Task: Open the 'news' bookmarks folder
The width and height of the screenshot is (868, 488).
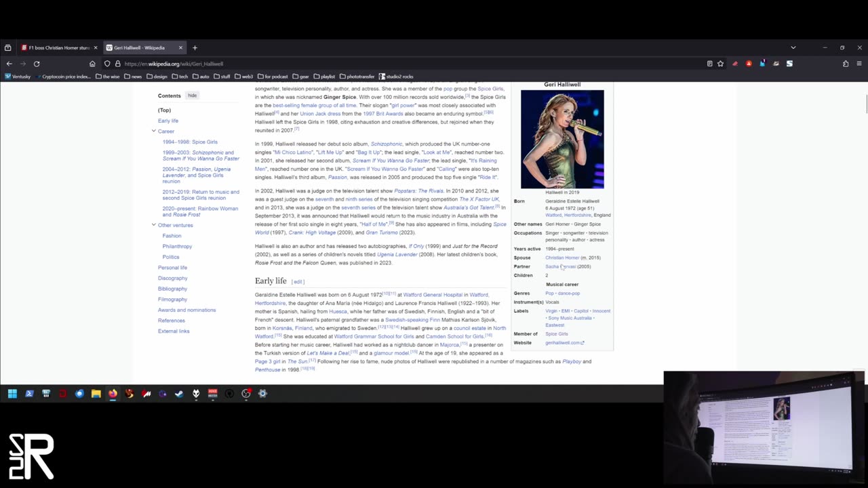Action: pos(133,77)
